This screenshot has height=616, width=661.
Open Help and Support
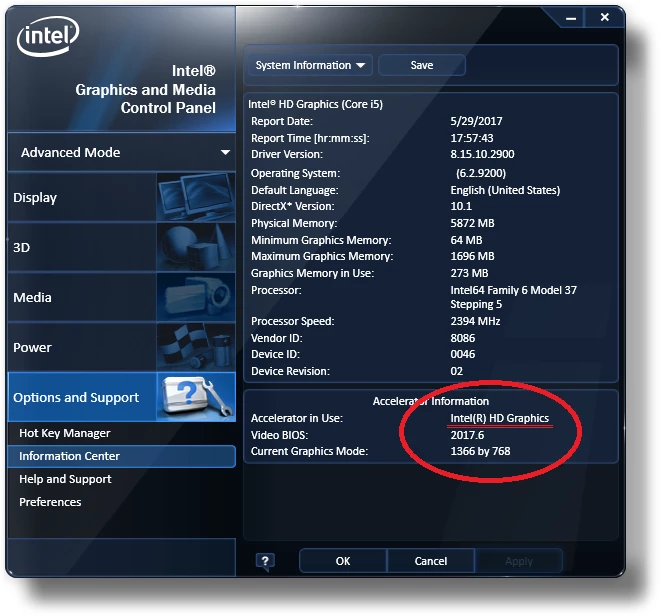point(65,479)
